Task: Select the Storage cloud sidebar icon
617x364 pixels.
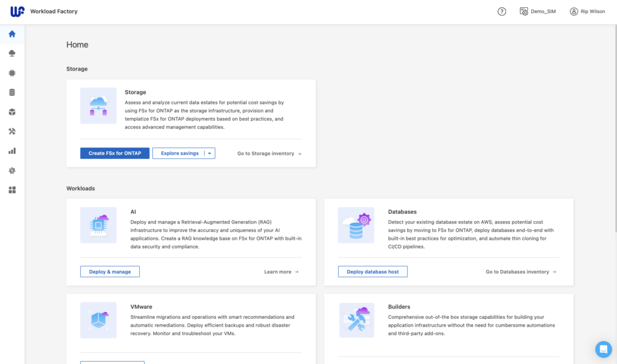Action: coord(12,53)
